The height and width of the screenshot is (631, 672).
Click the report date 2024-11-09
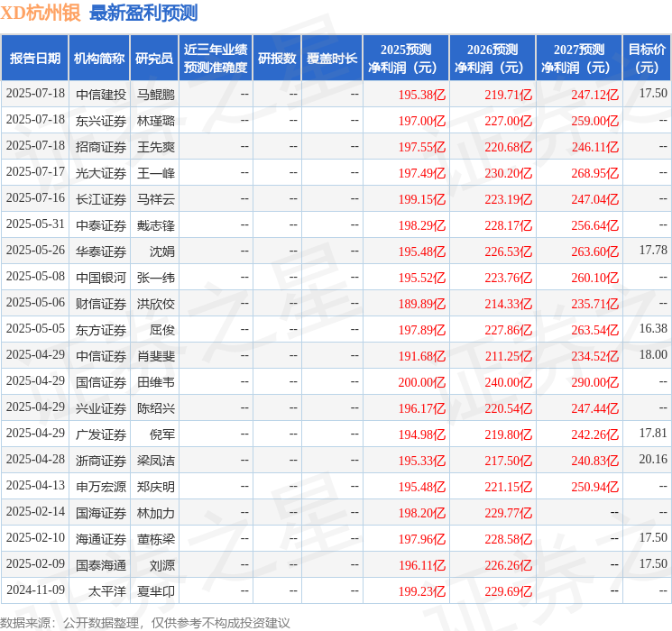[x=35, y=590]
